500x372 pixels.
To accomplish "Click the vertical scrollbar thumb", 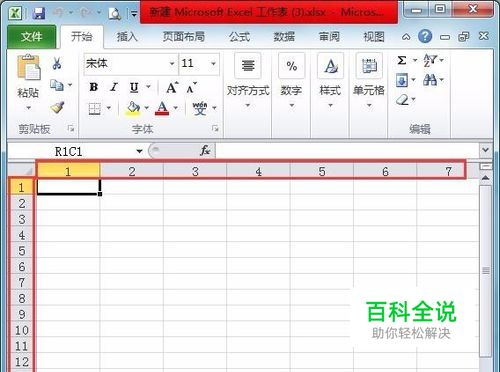I will pyautogui.click(x=486, y=270).
